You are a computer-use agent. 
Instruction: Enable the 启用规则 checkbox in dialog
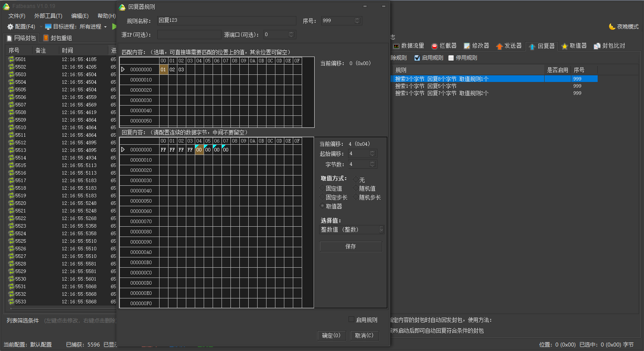click(351, 319)
